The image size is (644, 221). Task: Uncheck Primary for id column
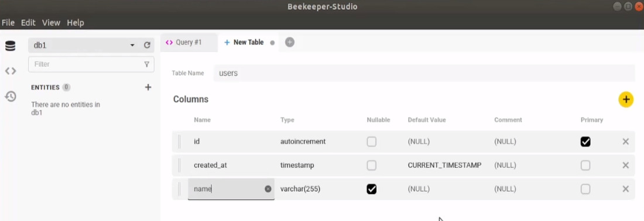coord(585,141)
